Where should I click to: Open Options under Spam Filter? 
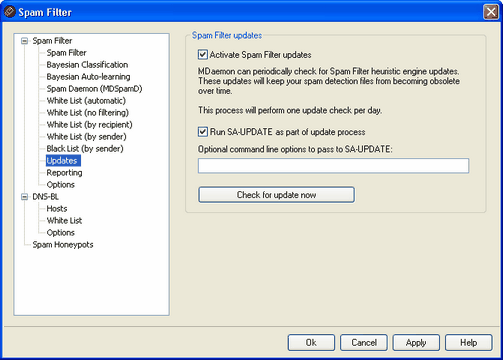pyautogui.click(x=61, y=185)
